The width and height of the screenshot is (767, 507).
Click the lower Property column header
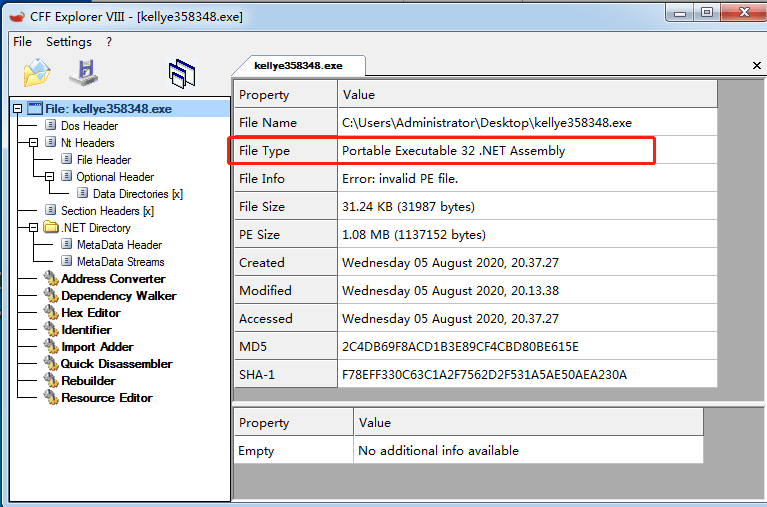293,422
